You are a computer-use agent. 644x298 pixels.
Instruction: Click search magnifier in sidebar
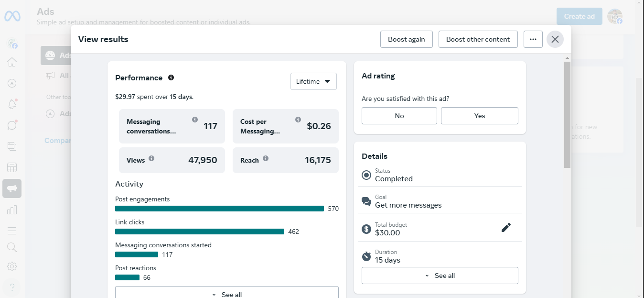pos(12,247)
